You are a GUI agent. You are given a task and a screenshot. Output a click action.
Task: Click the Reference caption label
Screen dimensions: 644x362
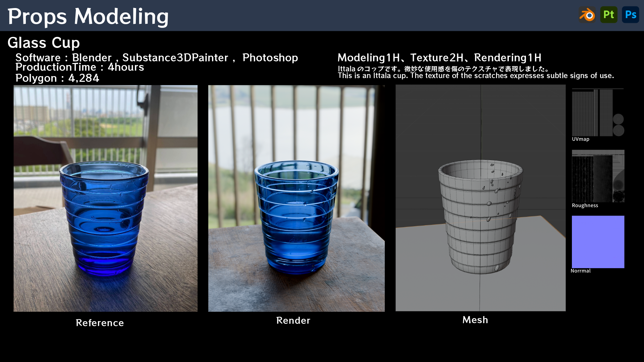tap(100, 323)
